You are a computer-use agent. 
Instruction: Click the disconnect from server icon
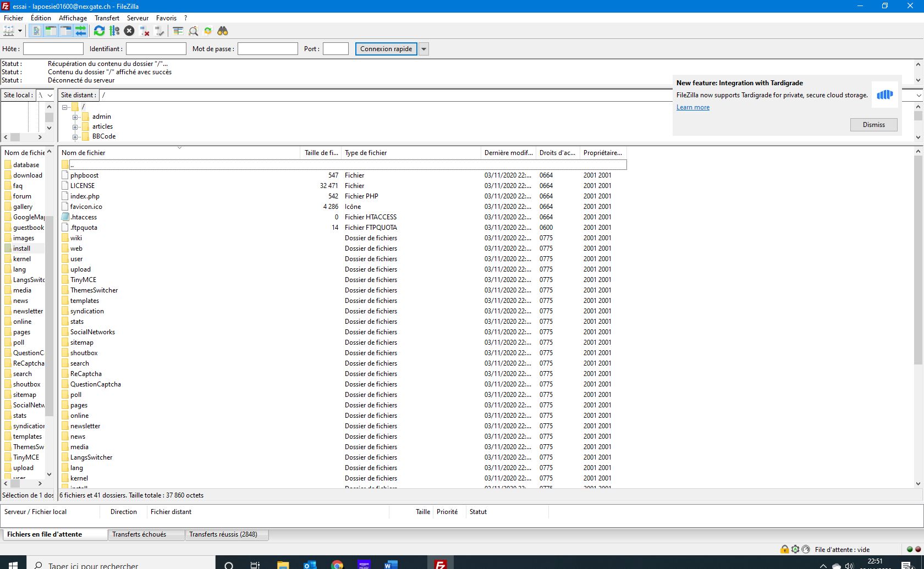click(x=145, y=31)
